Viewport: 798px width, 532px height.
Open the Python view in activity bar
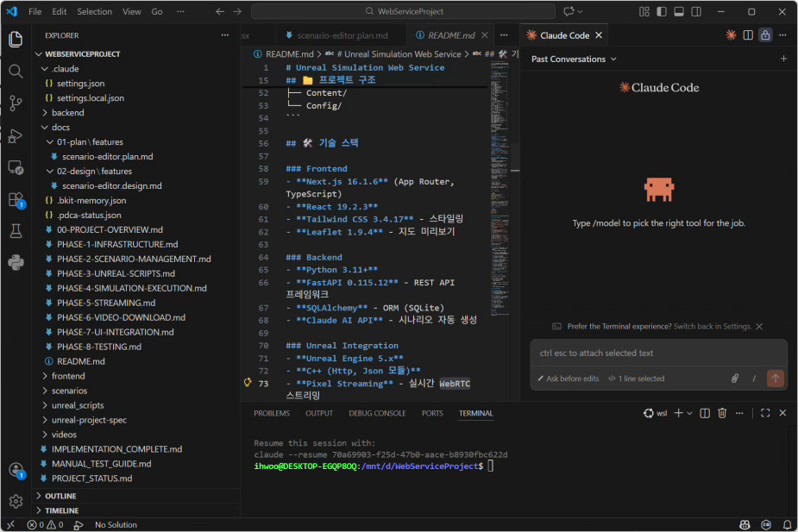pos(16,262)
